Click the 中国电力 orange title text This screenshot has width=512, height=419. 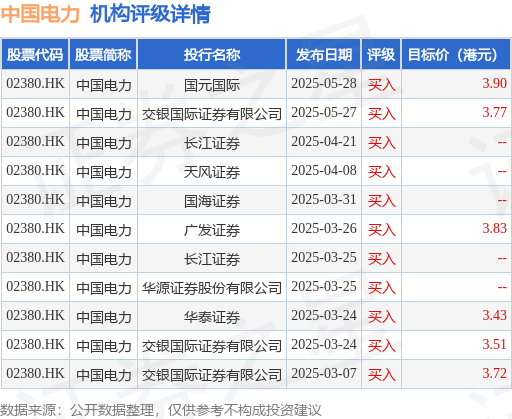(40, 14)
